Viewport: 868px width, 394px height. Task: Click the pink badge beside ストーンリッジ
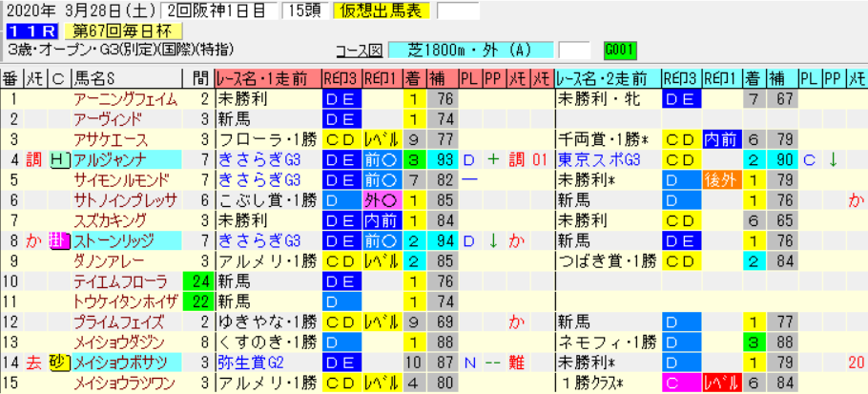coord(59,241)
